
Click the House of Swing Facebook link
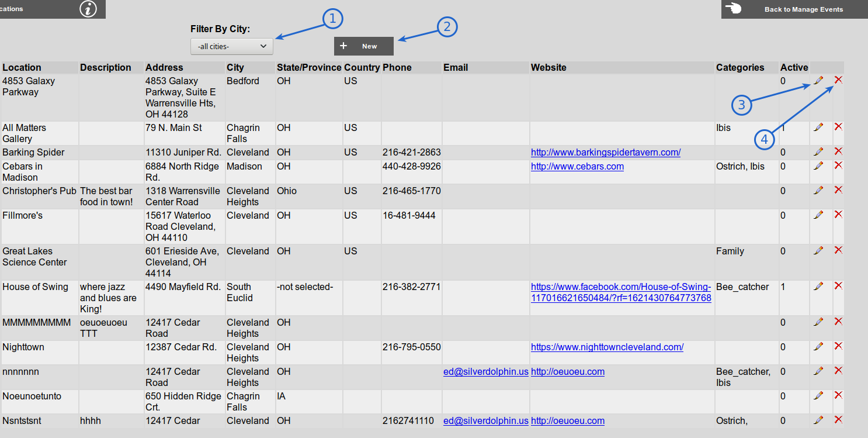[620, 292]
